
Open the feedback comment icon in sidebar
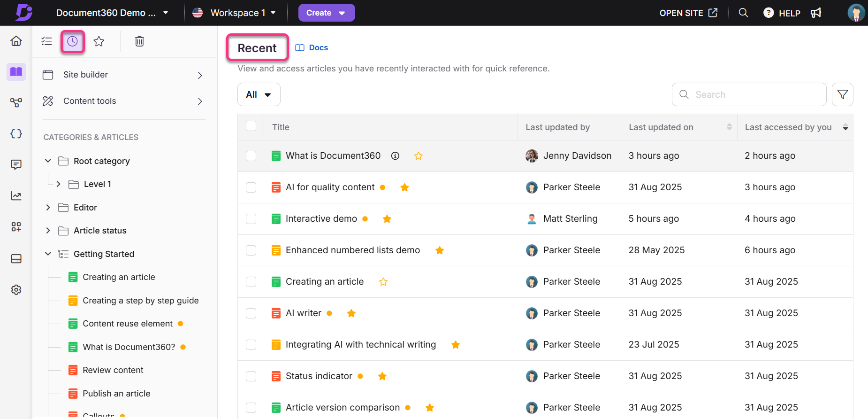pos(16,165)
